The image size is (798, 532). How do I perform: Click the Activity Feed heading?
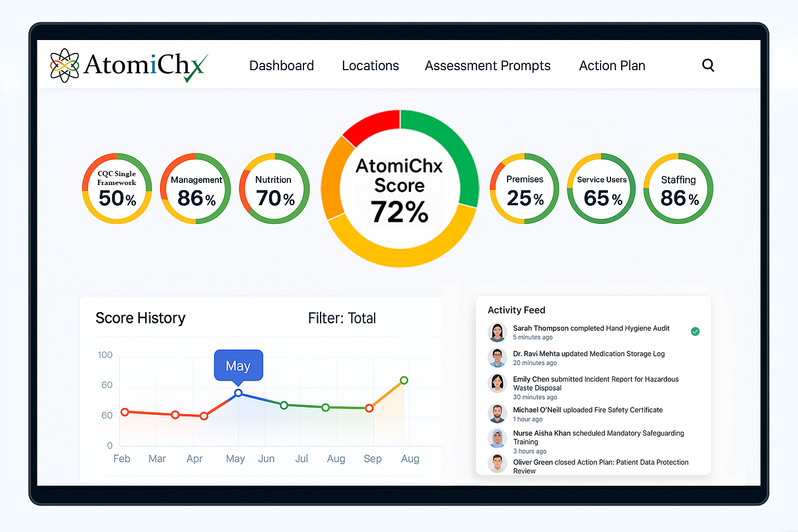[x=516, y=310]
